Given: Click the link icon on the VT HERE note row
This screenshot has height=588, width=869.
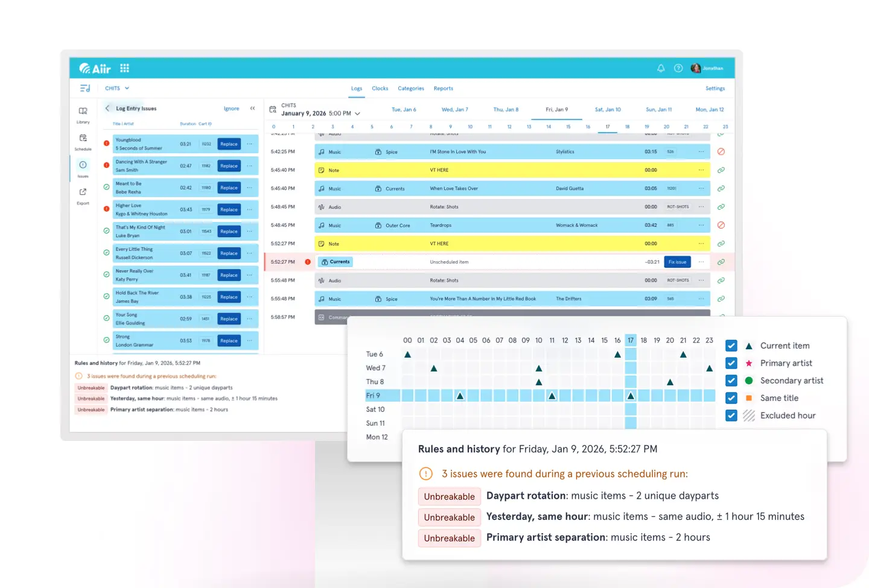Looking at the screenshot, I should point(721,170).
